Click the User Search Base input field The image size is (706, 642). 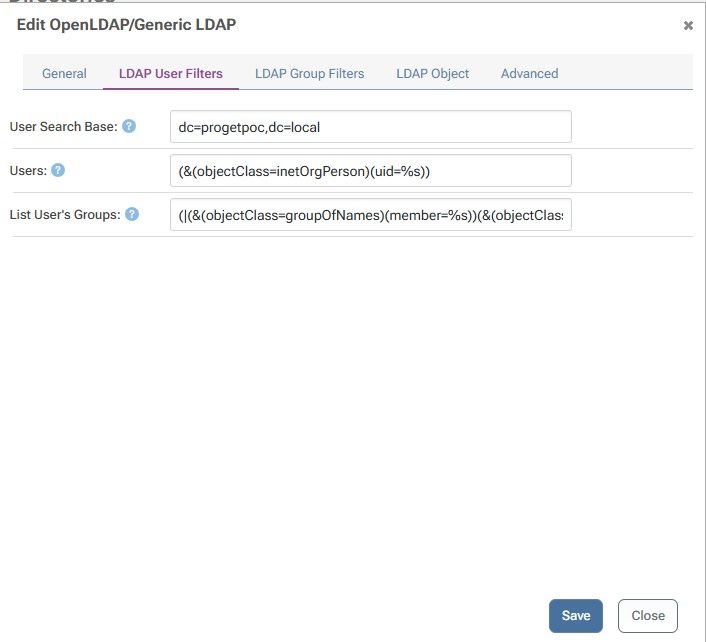tap(371, 127)
